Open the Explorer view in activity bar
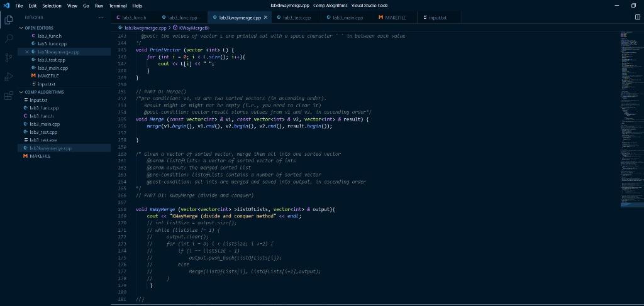Screen dimensions: 644x306 click(8, 19)
